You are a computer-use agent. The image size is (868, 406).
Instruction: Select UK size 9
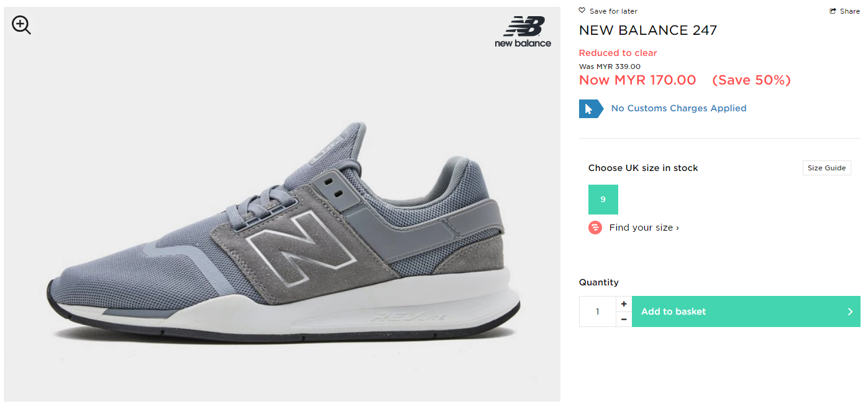[x=603, y=200]
